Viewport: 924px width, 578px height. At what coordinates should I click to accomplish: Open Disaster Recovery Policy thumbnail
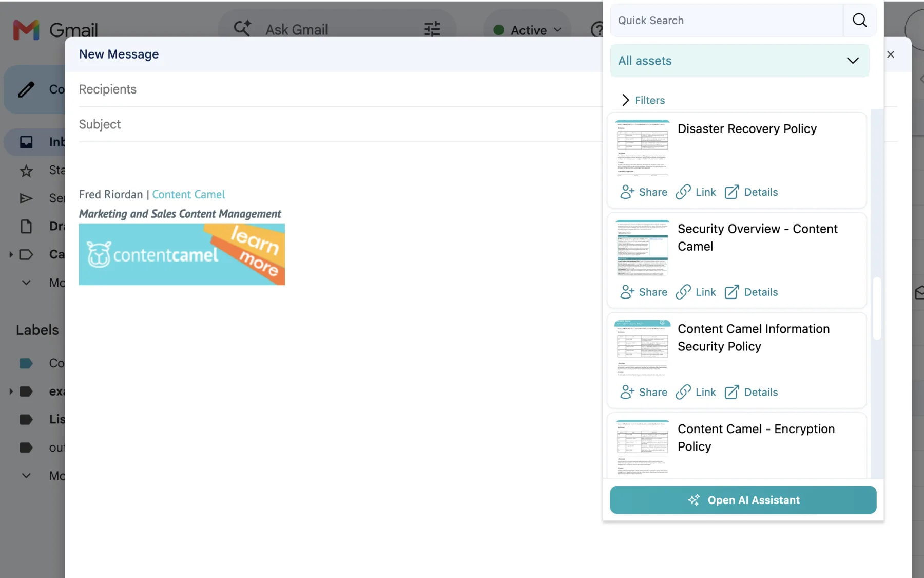tap(642, 148)
